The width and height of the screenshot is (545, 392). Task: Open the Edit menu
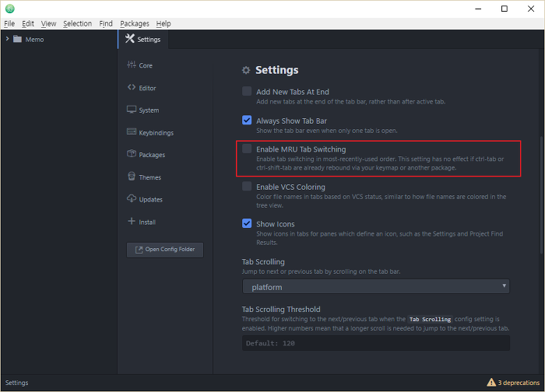click(28, 23)
